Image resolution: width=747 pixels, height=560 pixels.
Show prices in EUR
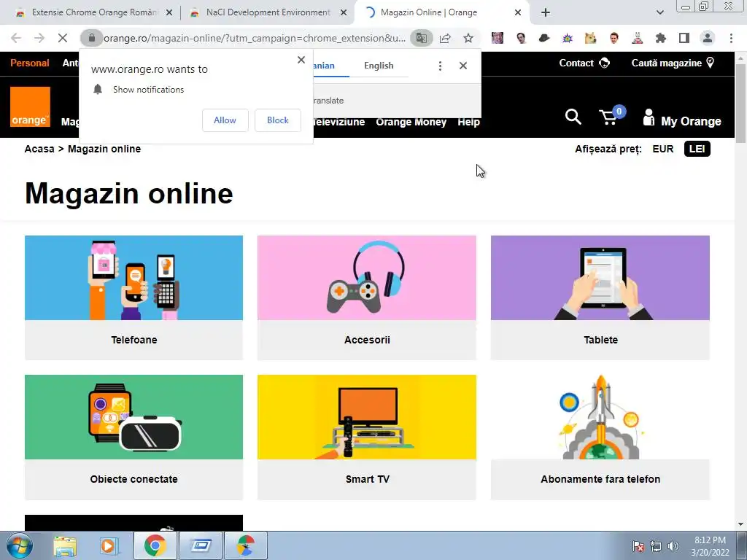(x=662, y=149)
